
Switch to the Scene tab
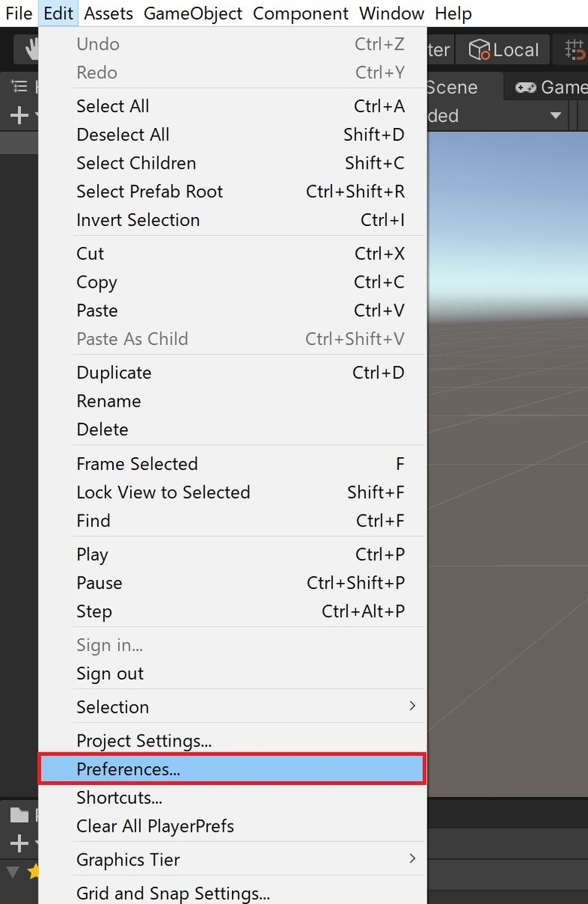(x=452, y=87)
